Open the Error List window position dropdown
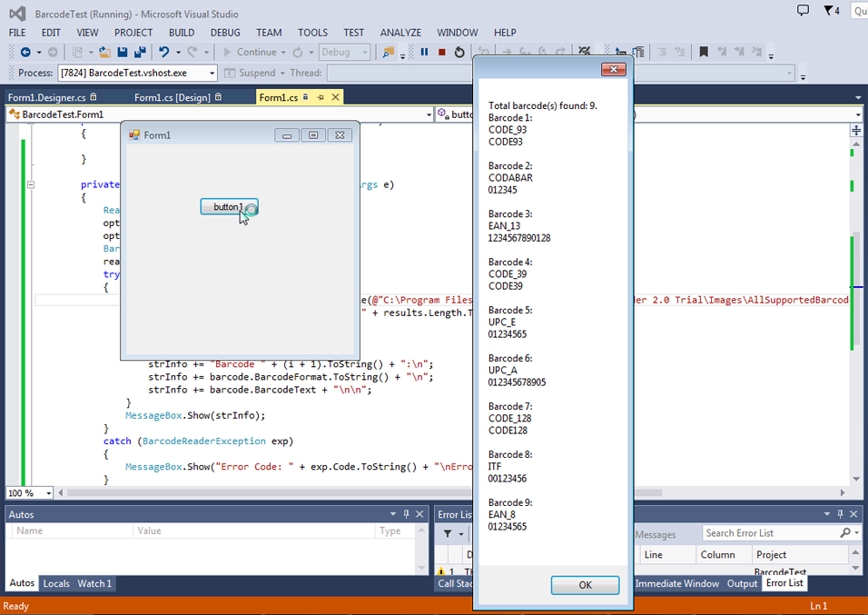Screen dimensions: 868x615 click(x=827, y=514)
